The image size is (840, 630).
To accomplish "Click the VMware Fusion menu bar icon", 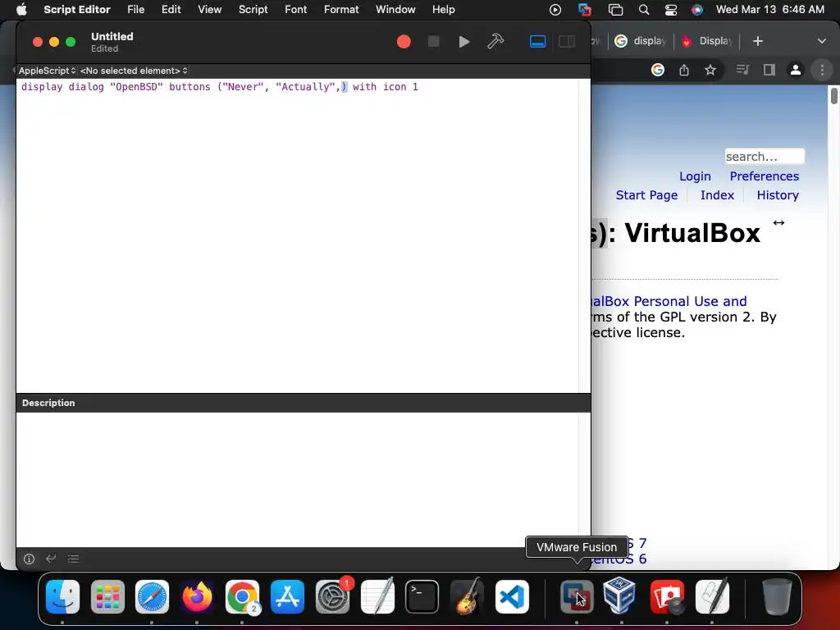I will click(585, 10).
